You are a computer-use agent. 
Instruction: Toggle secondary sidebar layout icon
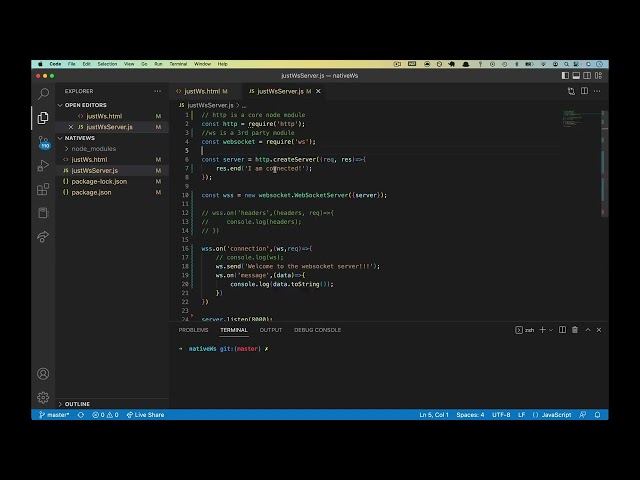(x=587, y=76)
